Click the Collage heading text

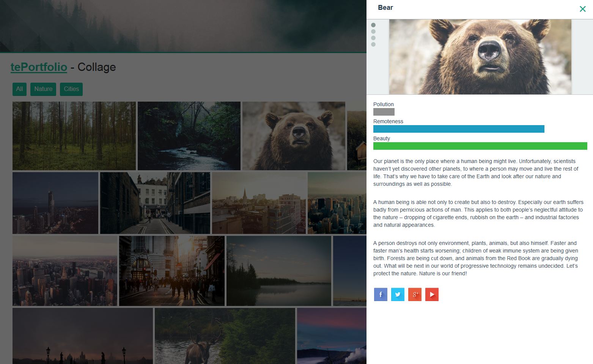(x=97, y=67)
